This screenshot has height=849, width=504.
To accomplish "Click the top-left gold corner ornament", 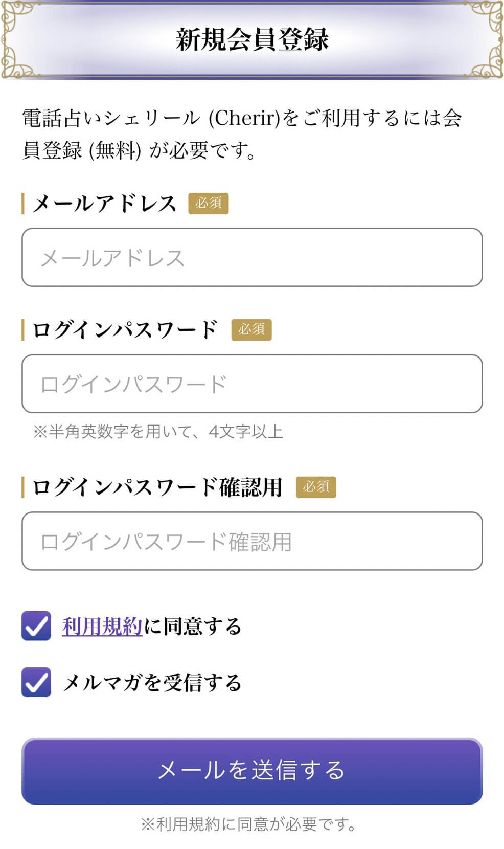I will (x=18, y=38).
